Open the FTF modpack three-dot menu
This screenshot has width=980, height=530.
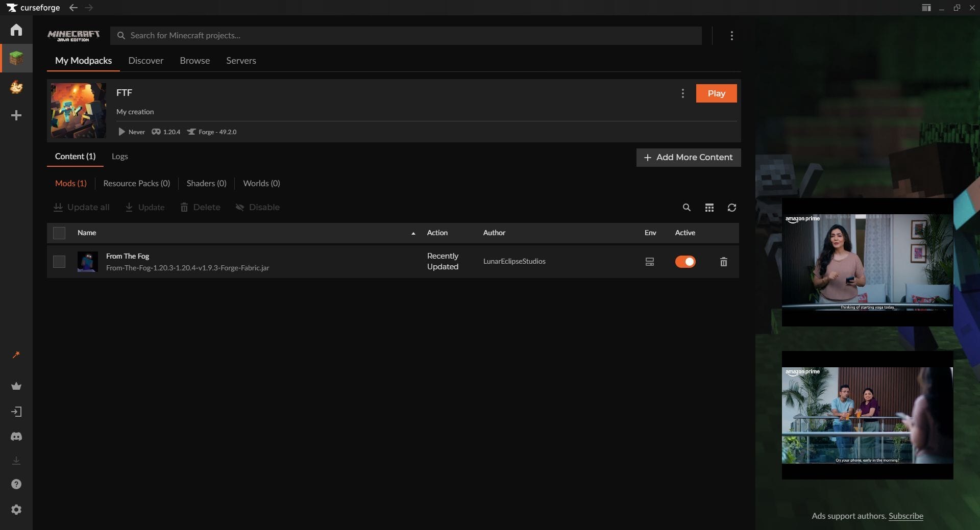[682, 93]
